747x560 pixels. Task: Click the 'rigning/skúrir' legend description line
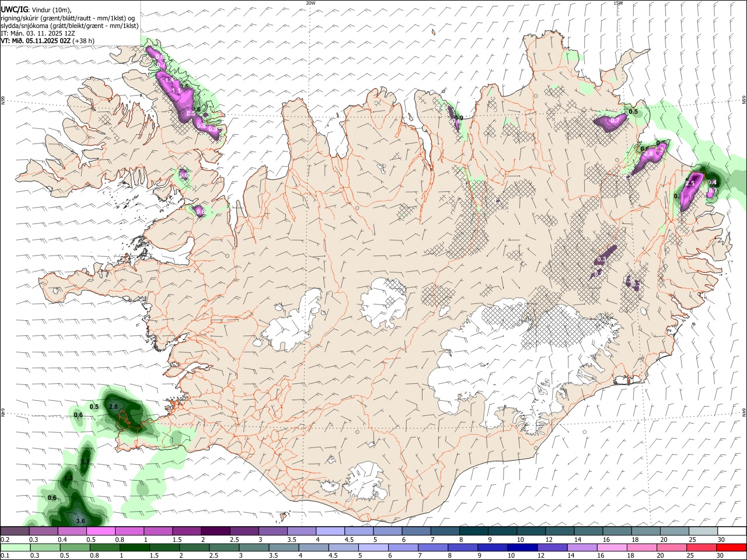(x=68, y=18)
